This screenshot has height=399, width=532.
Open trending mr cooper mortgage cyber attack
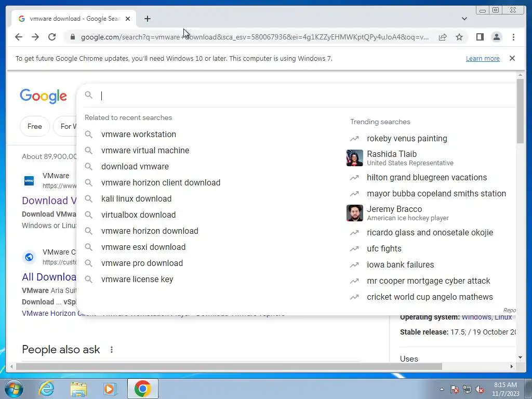(x=428, y=281)
